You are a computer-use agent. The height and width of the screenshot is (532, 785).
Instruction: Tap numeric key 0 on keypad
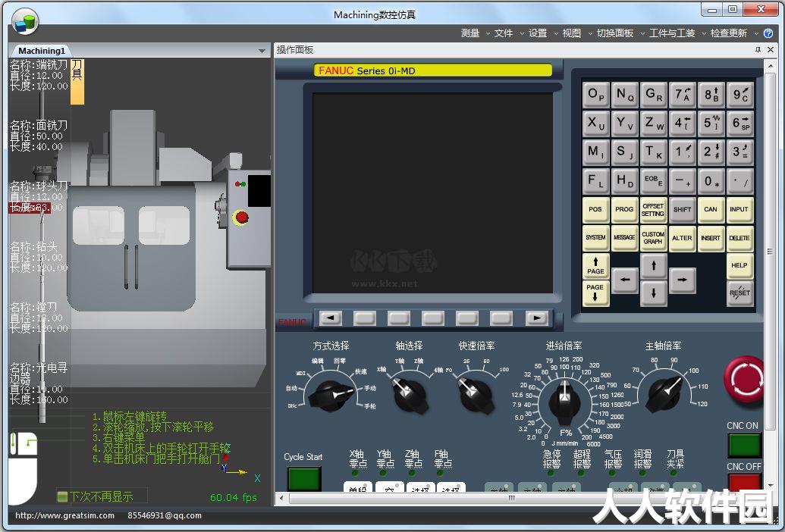coord(711,181)
